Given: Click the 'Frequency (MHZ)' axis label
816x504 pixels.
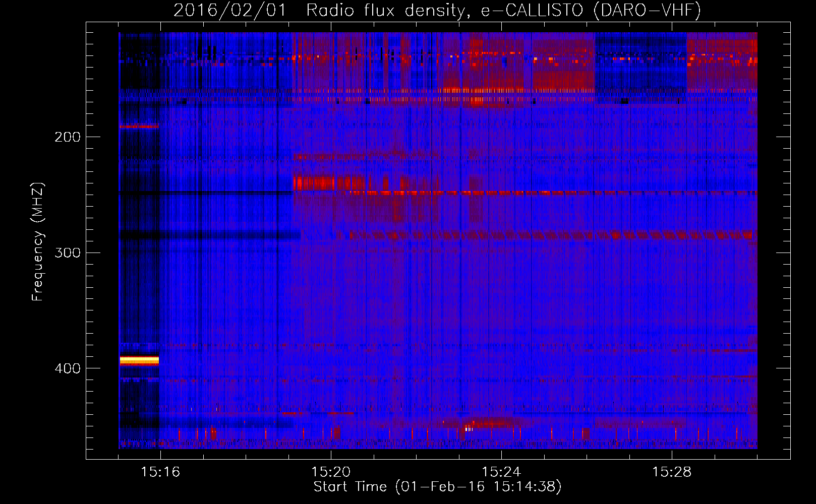Looking at the screenshot, I should tap(38, 242).
